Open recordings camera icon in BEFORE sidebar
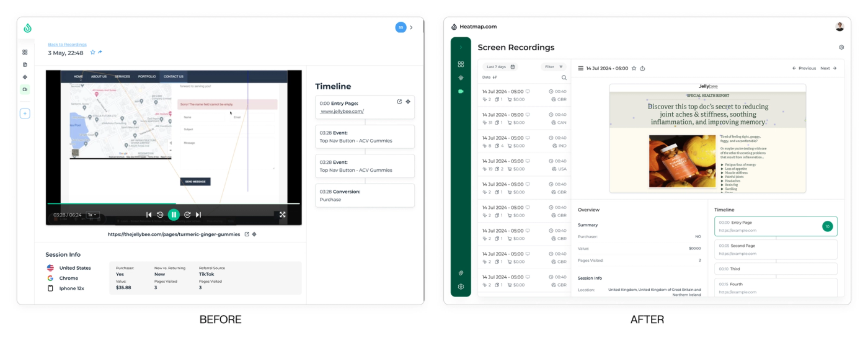 (x=25, y=89)
